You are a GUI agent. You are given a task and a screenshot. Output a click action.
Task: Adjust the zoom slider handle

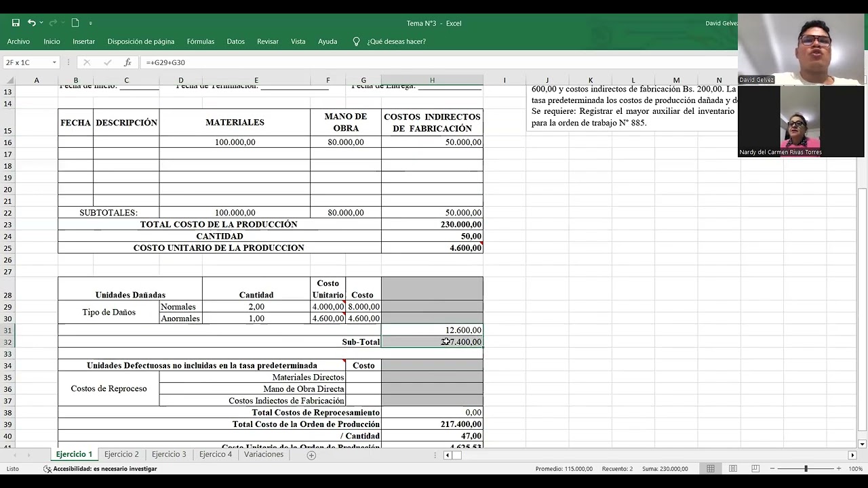(x=806, y=468)
